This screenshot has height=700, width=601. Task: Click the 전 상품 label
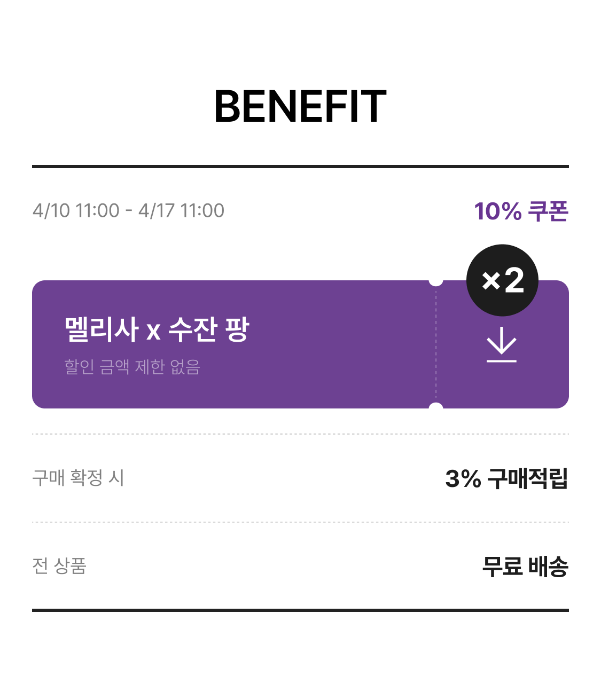click(x=59, y=565)
